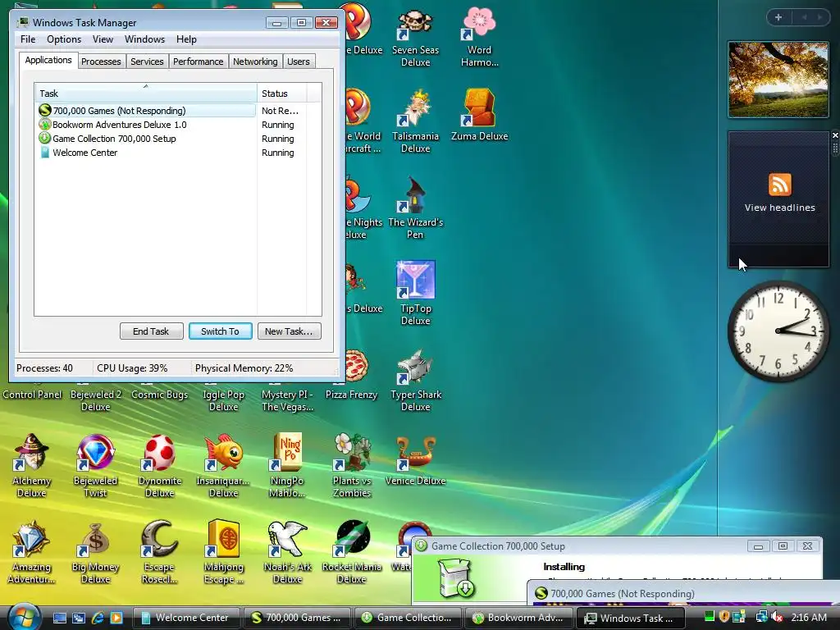
Task: Select the Typer Shark Deluxe icon
Action: (415, 381)
